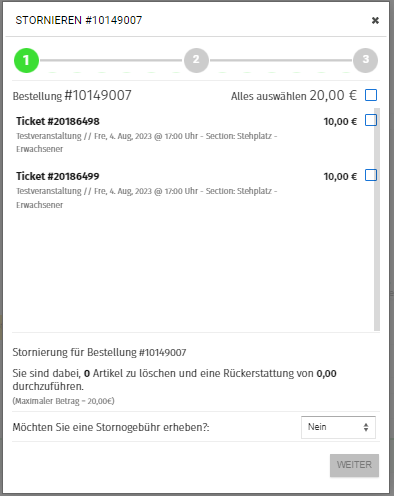Select Ticket #20186499 checkbox for cancellation
Viewport: 394px width, 496px height.
tap(371, 175)
